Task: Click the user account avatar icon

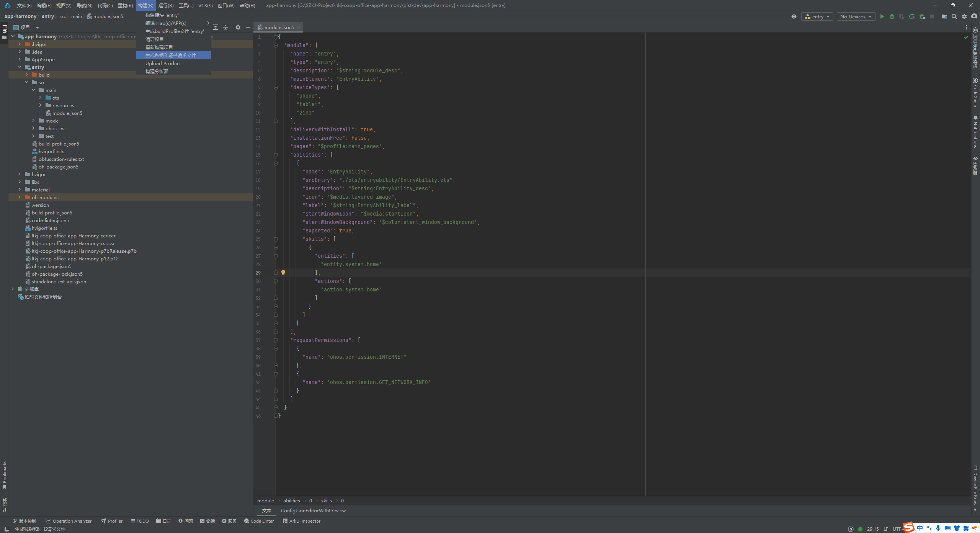Action: tap(974, 16)
